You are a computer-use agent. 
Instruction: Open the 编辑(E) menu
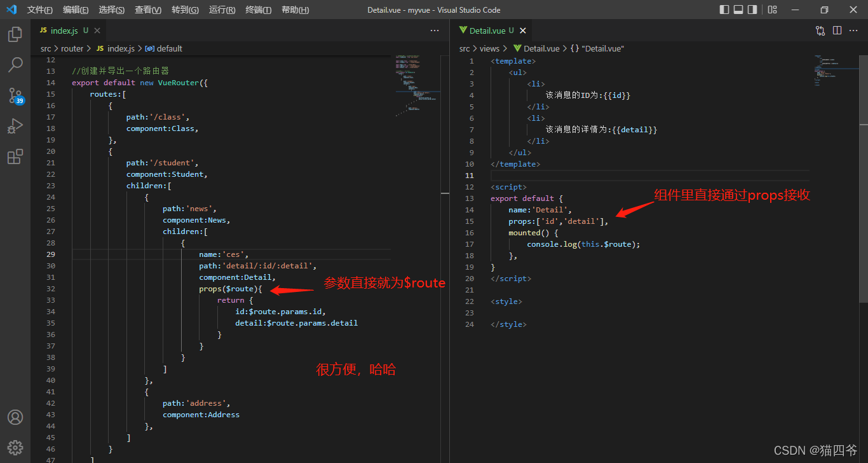[x=76, y=10]
